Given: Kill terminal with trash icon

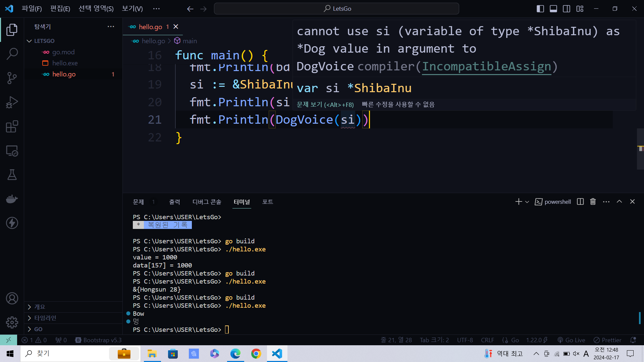Looking at the screenshot, I should [593, 201].
